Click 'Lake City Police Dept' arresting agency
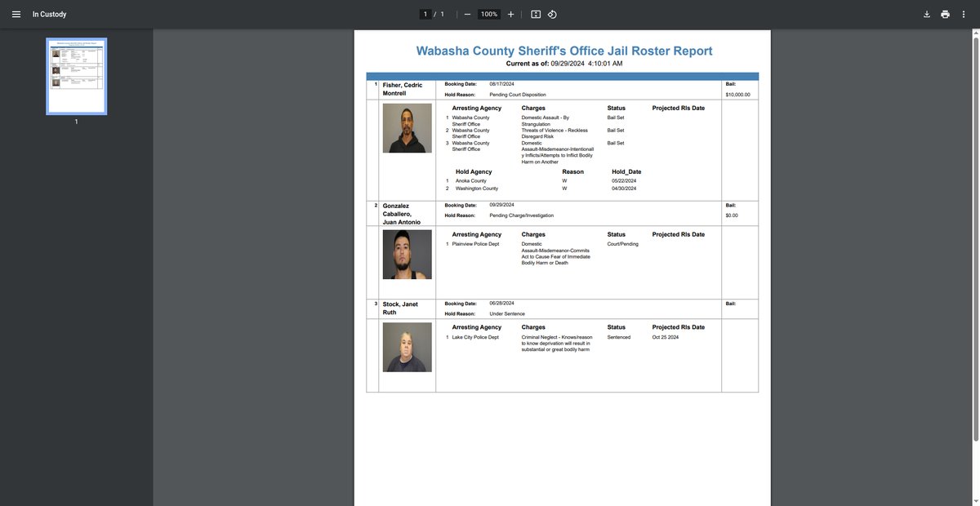Image resolution: width=980 pixels, height=506 pixels. (475, 337)
